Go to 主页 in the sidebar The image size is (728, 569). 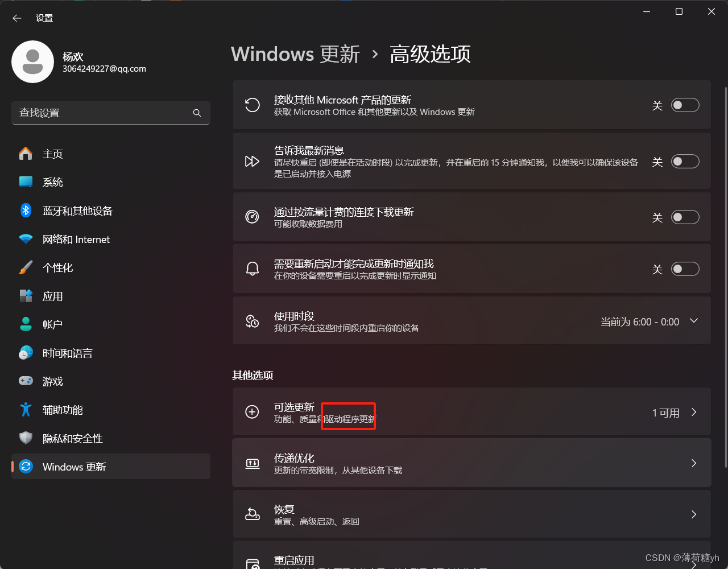pyautogui.click(x=111, y=154)
